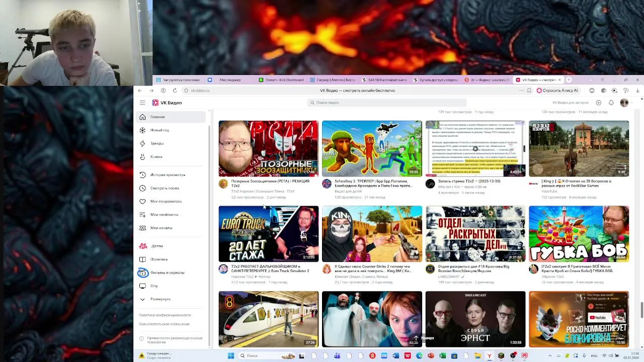The width and height of the screenshot is (644, 362).
Task: Switch the ENG keyboard language indicator
Action: [x=594, y=356]
